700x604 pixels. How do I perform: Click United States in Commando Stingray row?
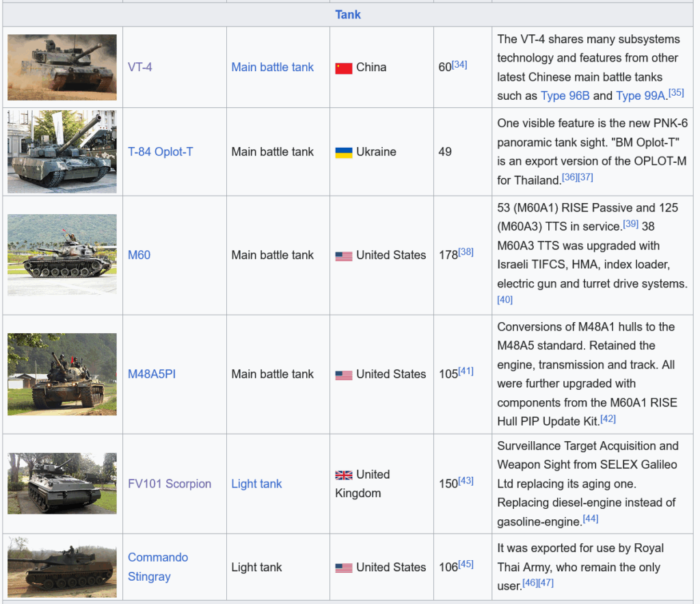[391, 567]
